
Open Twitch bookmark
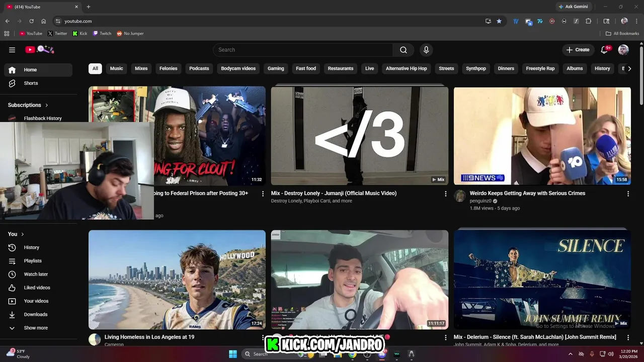102,34
